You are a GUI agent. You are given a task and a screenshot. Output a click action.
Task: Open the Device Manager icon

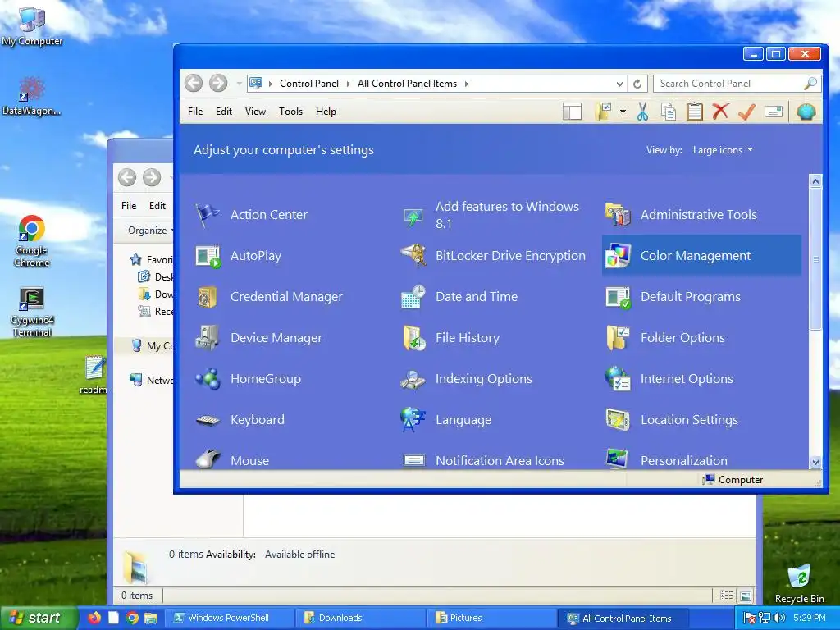click(x=208, y=338)
